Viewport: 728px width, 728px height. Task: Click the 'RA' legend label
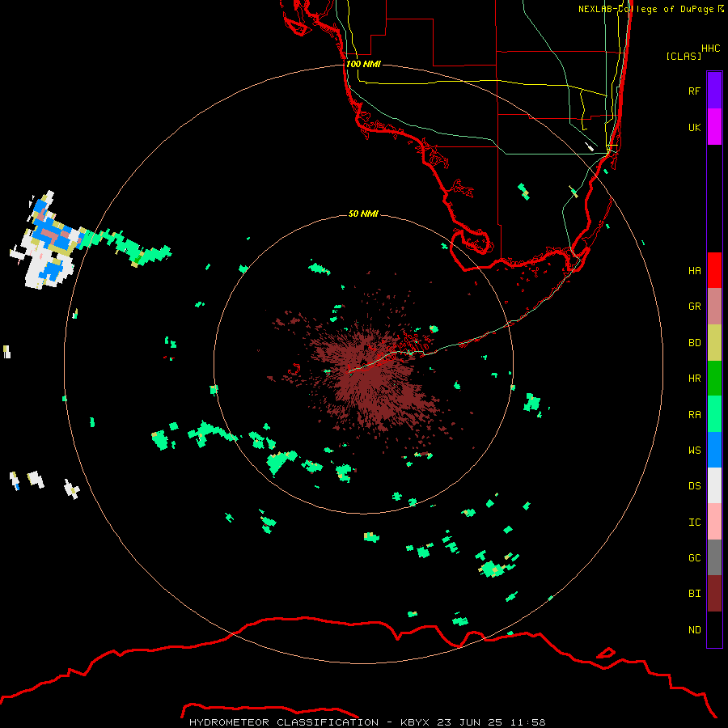pyautogui.click(x=694, y=415)
